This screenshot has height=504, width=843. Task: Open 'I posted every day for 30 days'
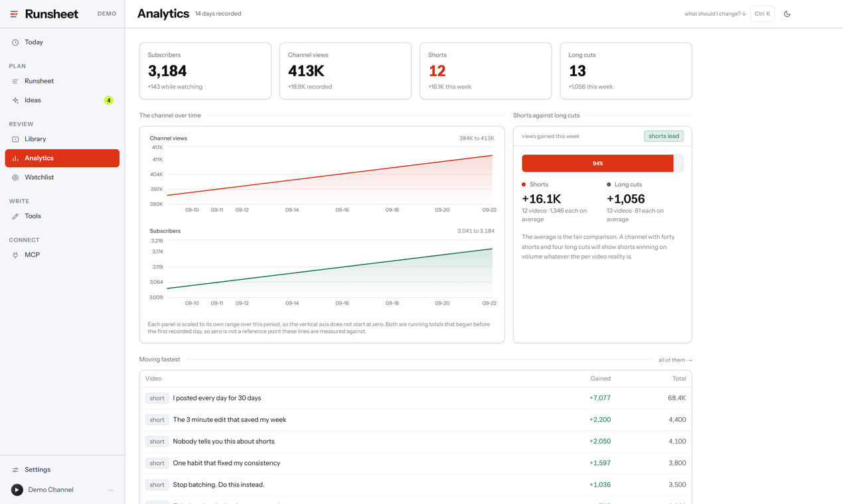217,399
